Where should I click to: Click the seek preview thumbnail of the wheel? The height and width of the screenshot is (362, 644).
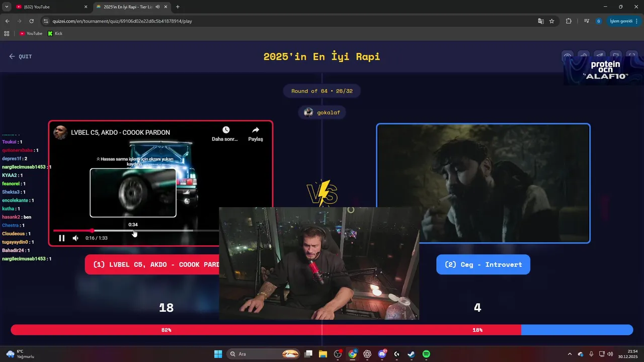click(133, 193)
